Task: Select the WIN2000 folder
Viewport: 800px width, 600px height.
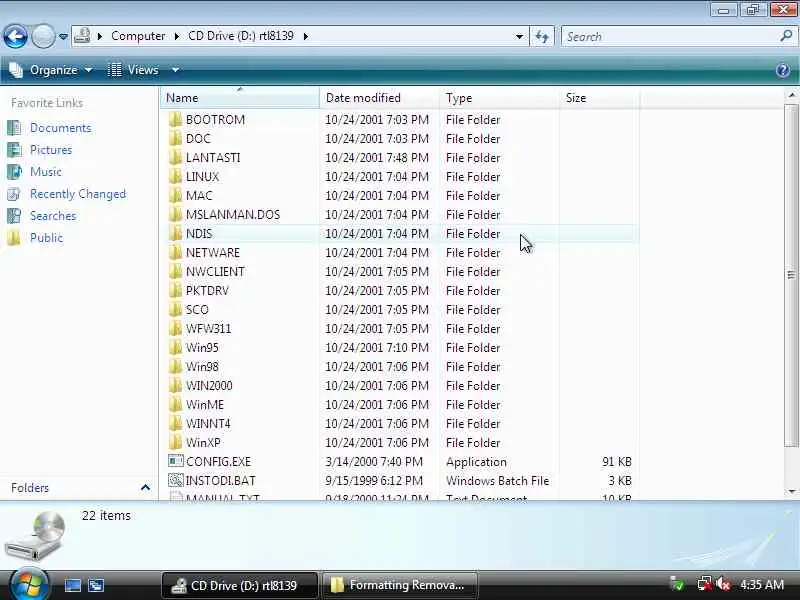Action: [x=209, y=386]
